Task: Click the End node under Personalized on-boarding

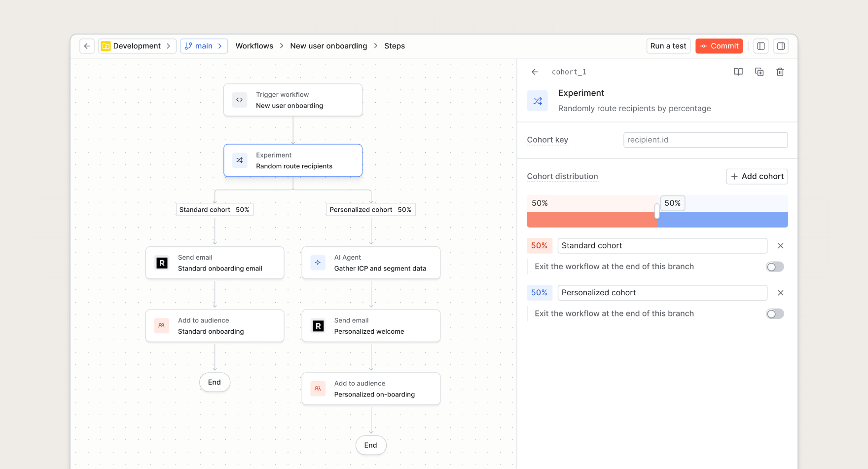Action: (x=371, y=445)
